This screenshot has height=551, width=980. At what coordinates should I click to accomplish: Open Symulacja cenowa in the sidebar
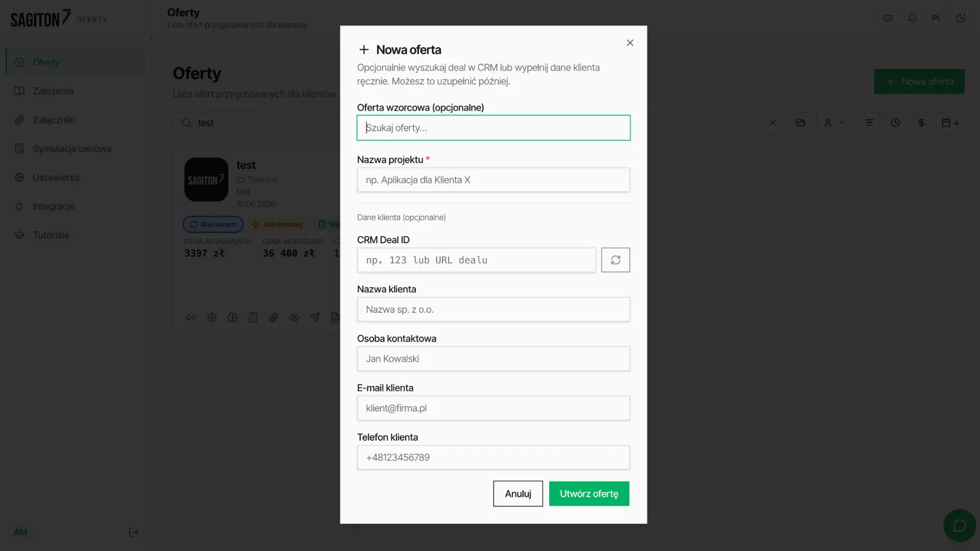click(76, 148)
